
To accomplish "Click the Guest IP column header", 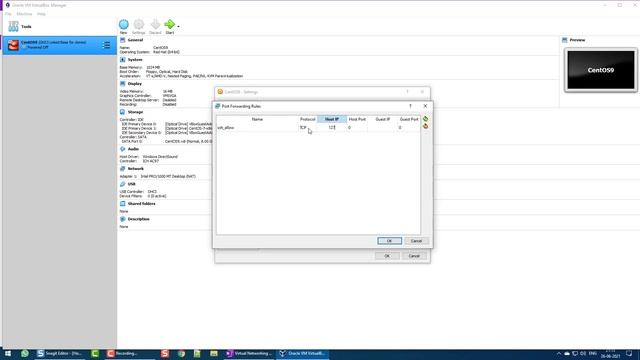I will tap(382, 119).
